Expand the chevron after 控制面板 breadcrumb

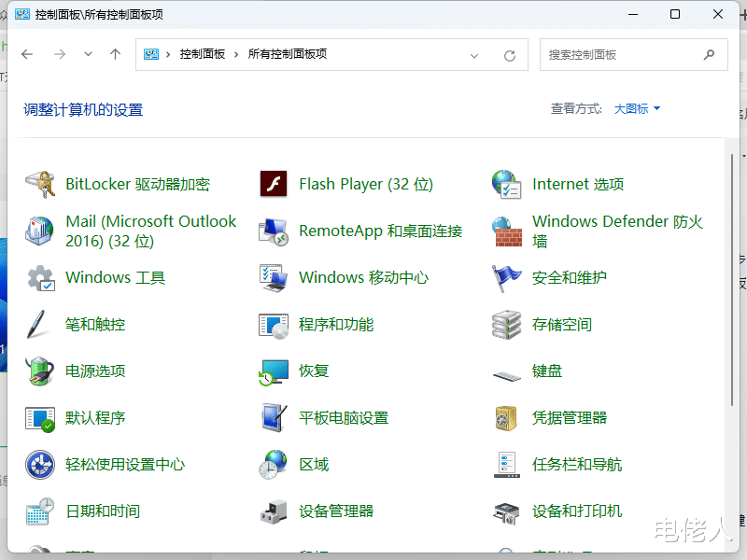tap(236, 55)
